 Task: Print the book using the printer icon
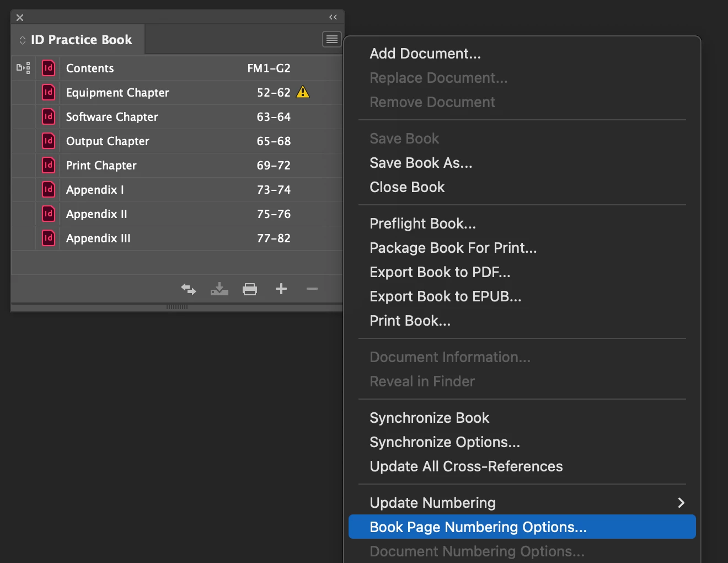coord(250,289)
